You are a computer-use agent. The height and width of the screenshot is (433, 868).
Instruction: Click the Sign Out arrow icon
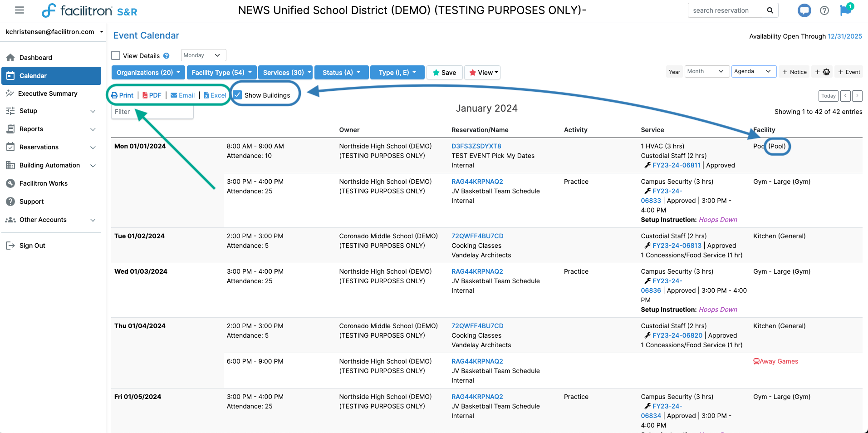point(10,246)
